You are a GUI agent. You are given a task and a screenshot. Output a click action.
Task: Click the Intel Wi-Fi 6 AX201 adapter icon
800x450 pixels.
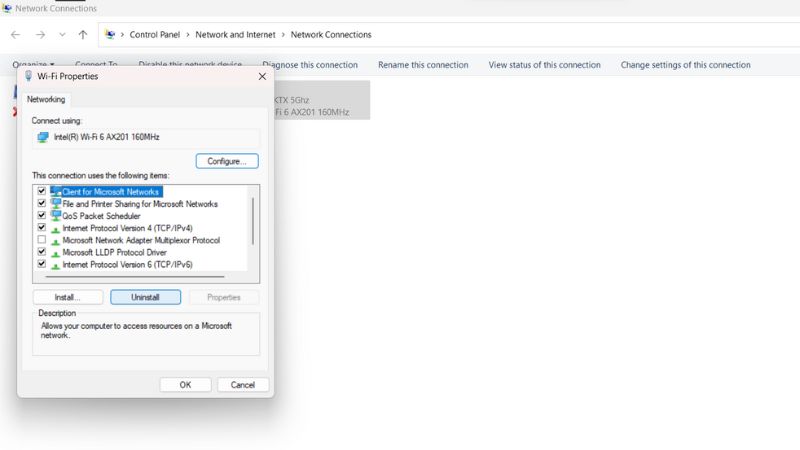point(42,138)
